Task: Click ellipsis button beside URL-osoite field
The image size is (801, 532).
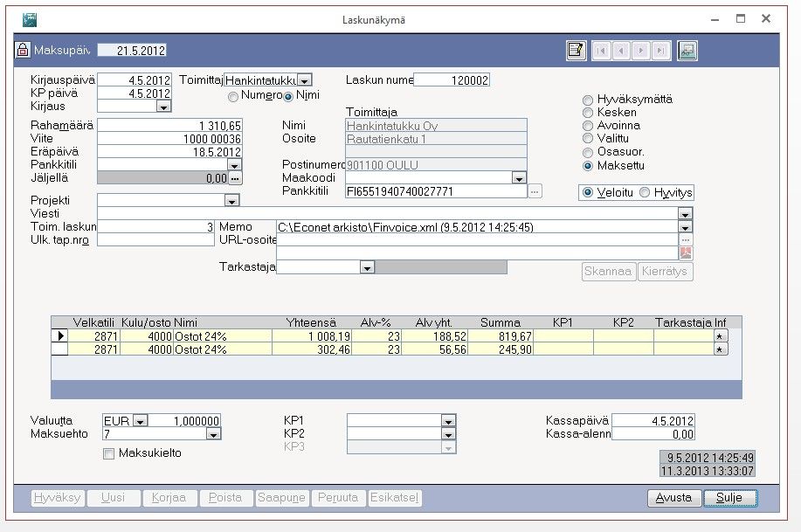Action: point(686,239)
